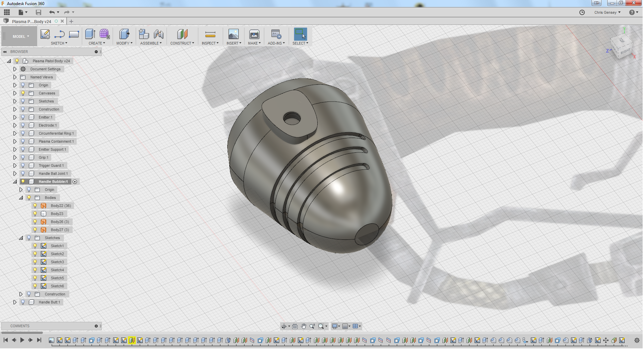Collapse the Handle Bubble:1 component

[x=15, y=182]
